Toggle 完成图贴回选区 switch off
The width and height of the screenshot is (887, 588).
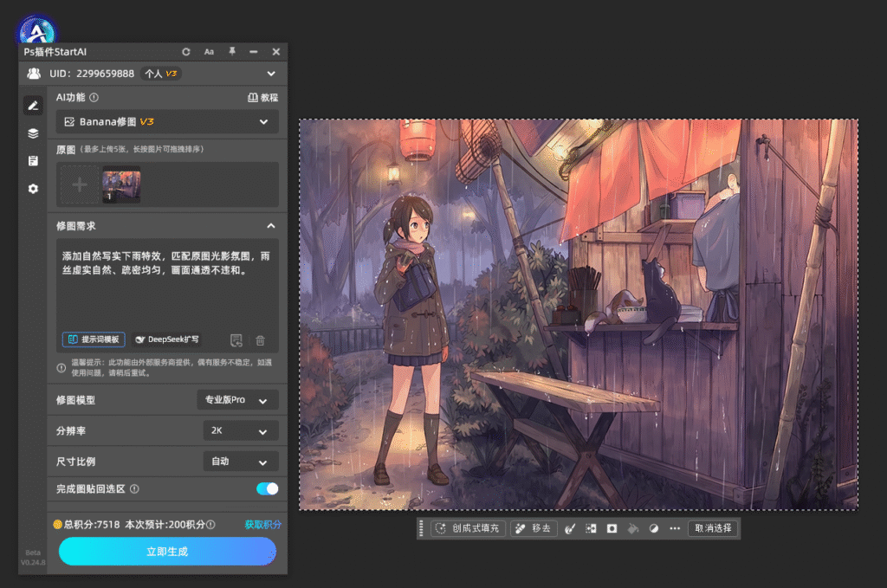pos(267,489)
